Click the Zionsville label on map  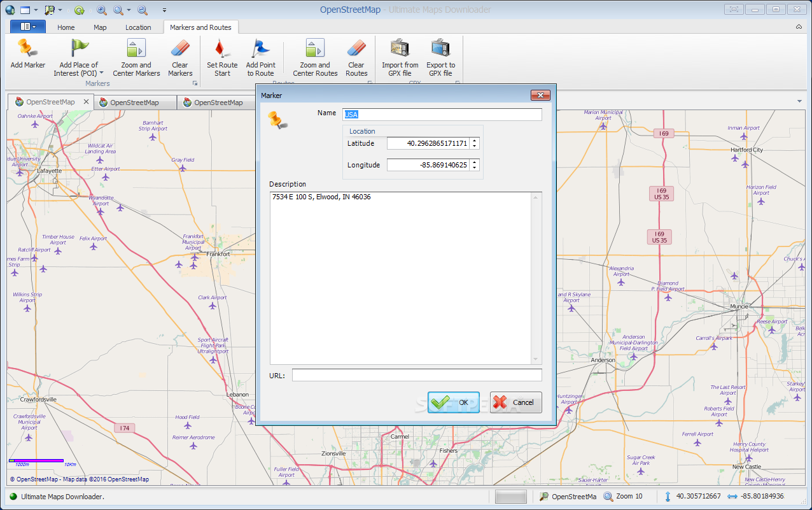(x=333, y=453)
